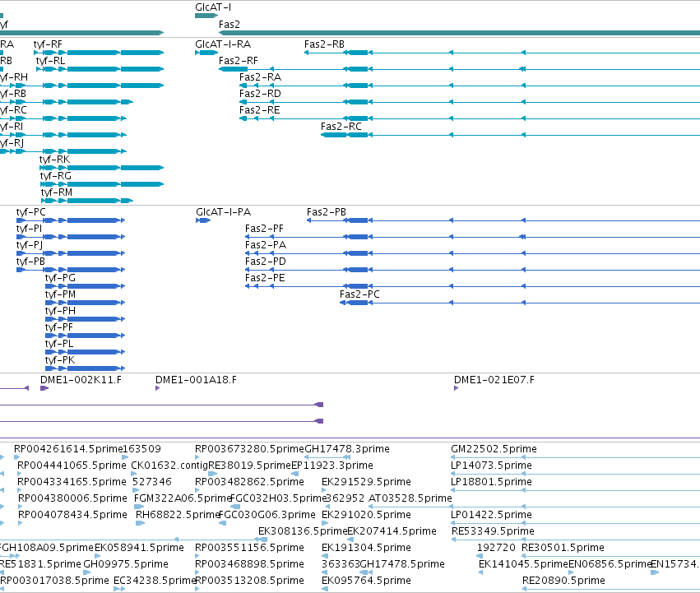Select GlcAT-I-RA transcript label

point(223,44)
